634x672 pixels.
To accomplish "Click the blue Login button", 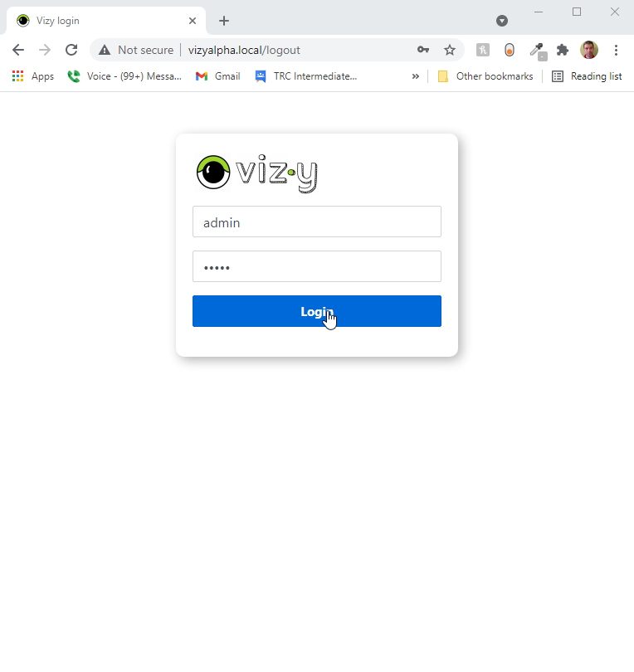I will coord(317,311).
